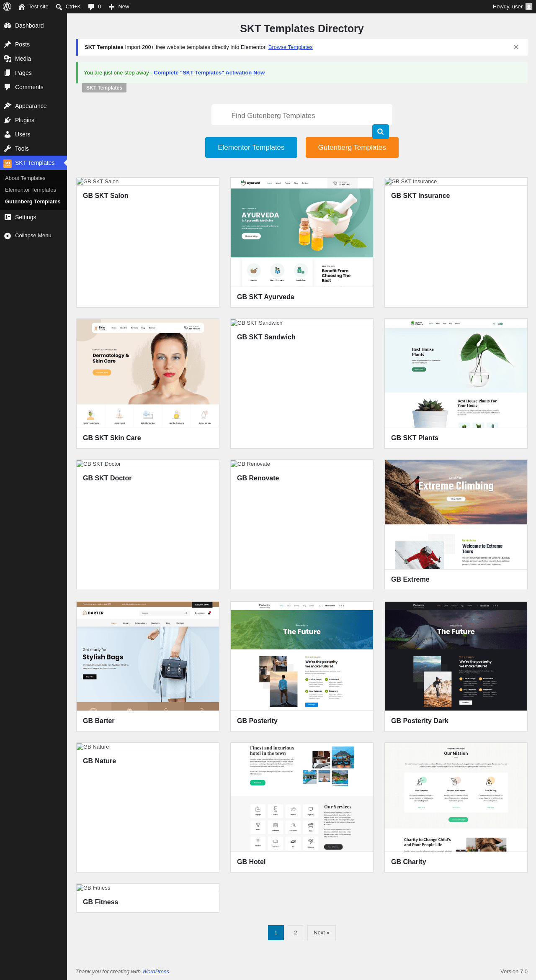Open the GB Hotel template thumbnail
Image resolution: width=536 pixels, height=980 pixels.
pyautogui.click(x=302, y=797)
